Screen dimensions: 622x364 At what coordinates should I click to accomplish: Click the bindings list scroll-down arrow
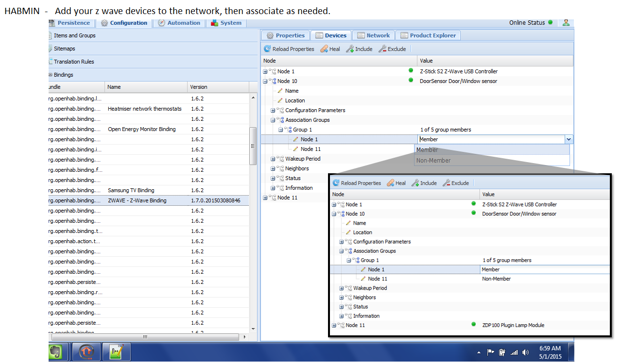(252, 329)
